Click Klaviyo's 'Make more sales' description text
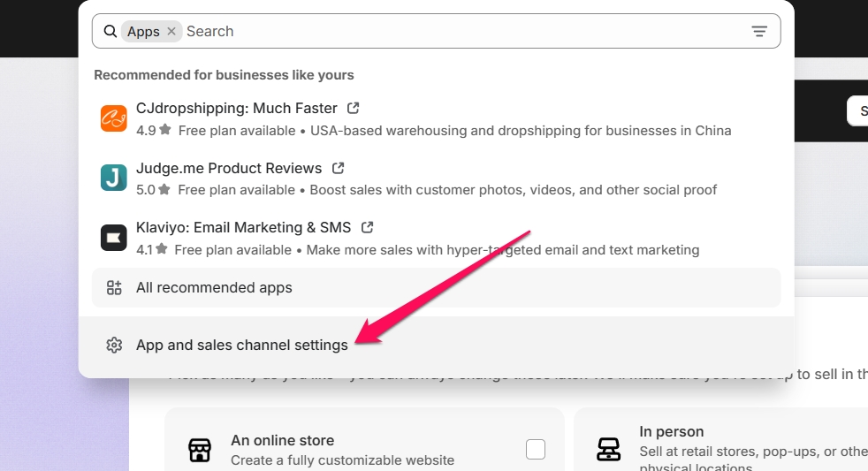The image size is (868, 471). 503,249
